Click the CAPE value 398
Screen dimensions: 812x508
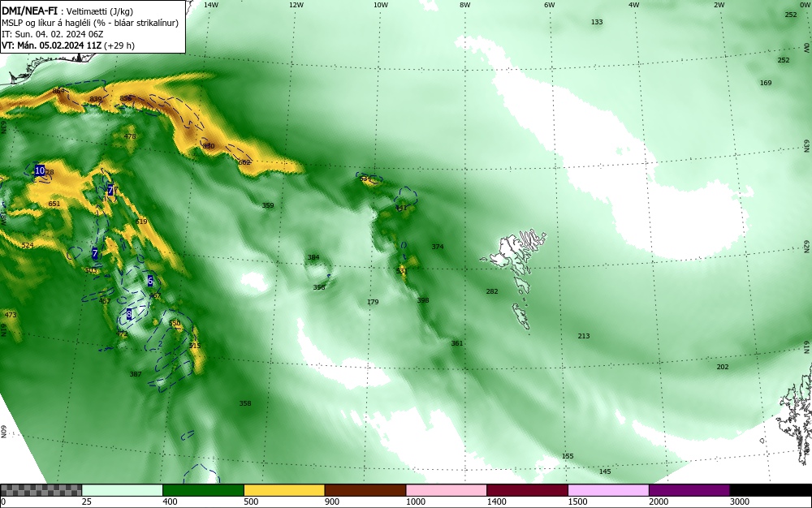pyautogui.click(x=423, y=300)
